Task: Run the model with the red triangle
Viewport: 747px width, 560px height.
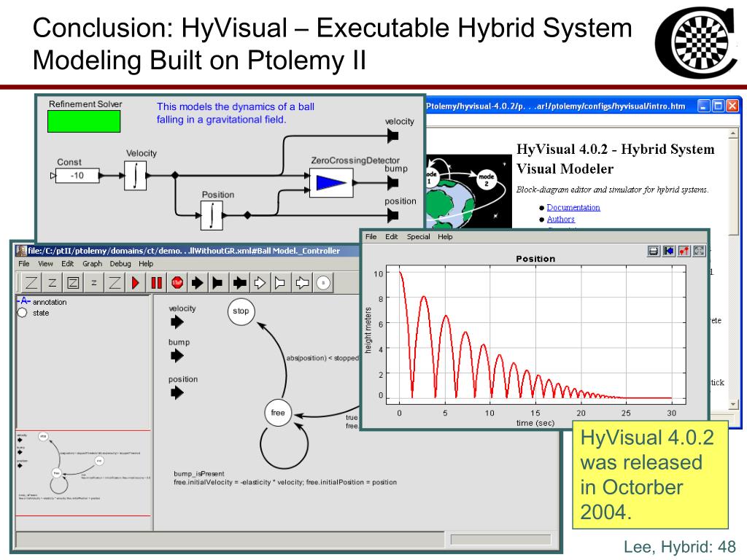Action: pos(135,283)
